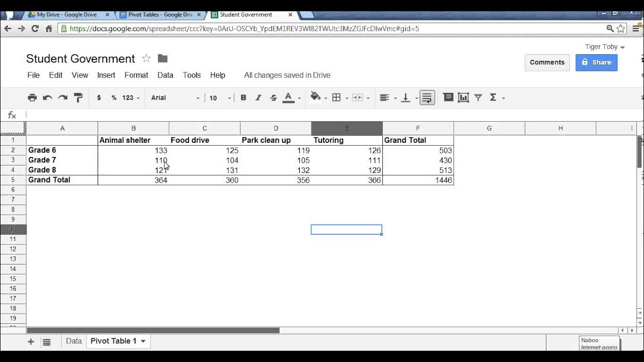Bookmark this page with the star icon
Viewport: 644px width, 362px height.
(x=621, y=29)
